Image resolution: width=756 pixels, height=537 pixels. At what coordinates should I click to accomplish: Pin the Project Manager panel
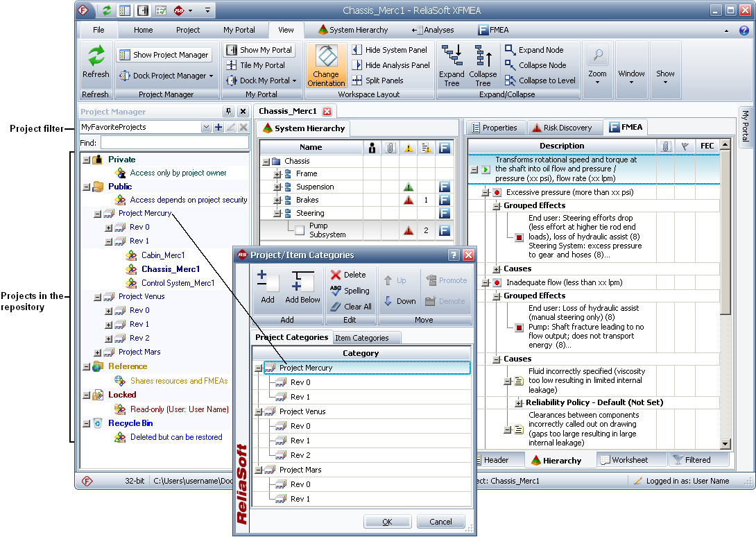click(x=228, y=112)
